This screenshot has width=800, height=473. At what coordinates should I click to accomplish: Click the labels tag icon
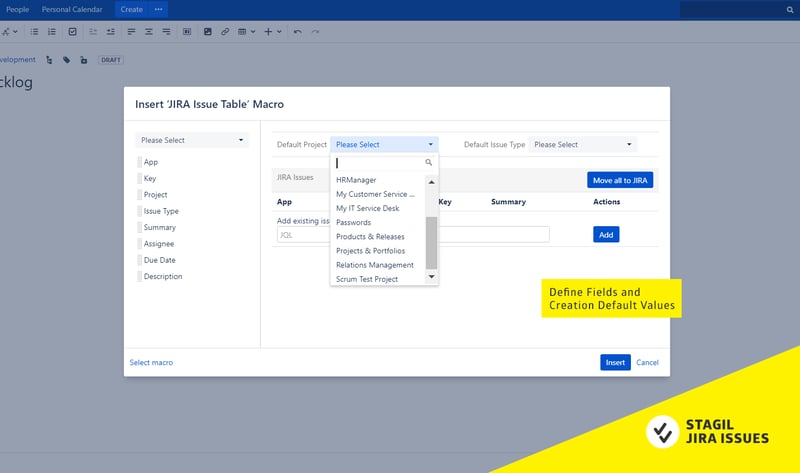click(x=66, y=60)
